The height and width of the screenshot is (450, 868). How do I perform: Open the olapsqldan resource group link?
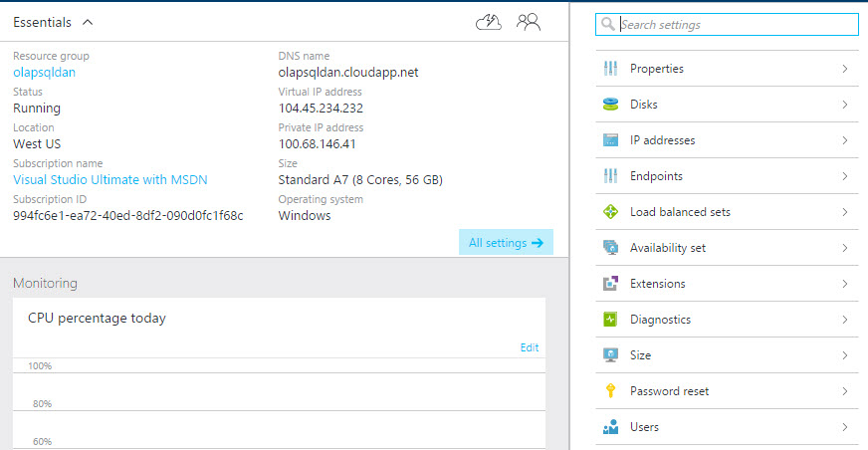click(x=44, y=73)
